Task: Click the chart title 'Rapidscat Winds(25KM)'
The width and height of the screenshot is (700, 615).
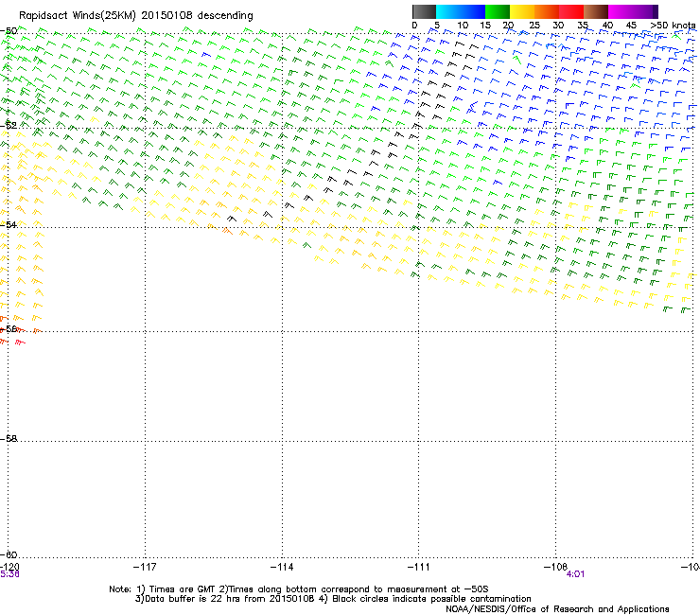Action: [x=77, y=16]
